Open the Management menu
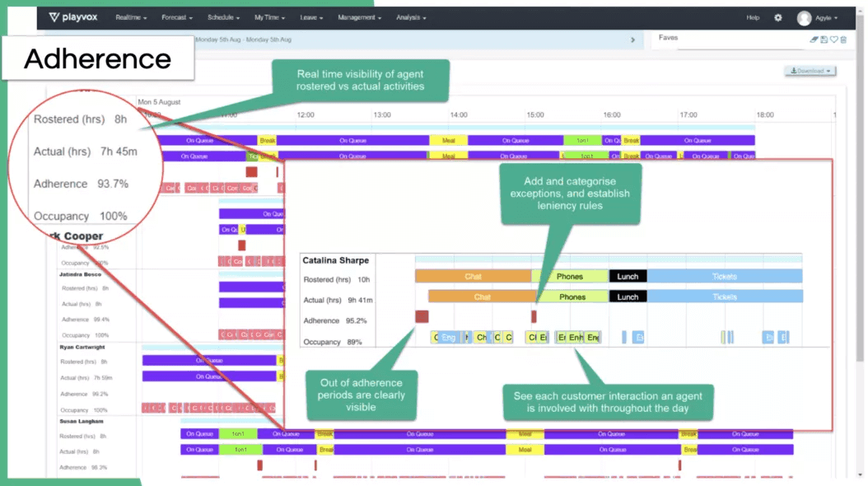This screenshot has width=868, height=486. click(x=360, y=18)
